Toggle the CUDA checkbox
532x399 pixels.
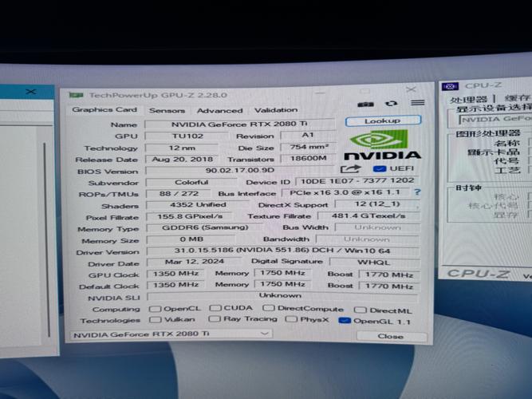(x=215, y=308)
